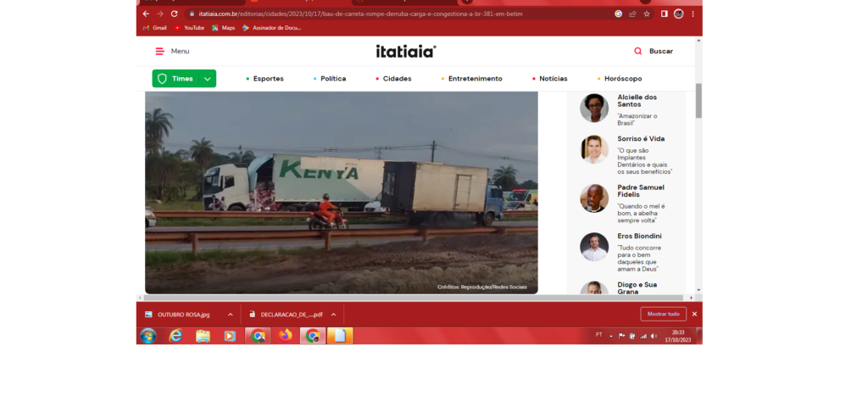Open the hamburger Menu of Itatiaia
Screen dimensions: 868x413
pyautogui.click(x=172, y=51)
